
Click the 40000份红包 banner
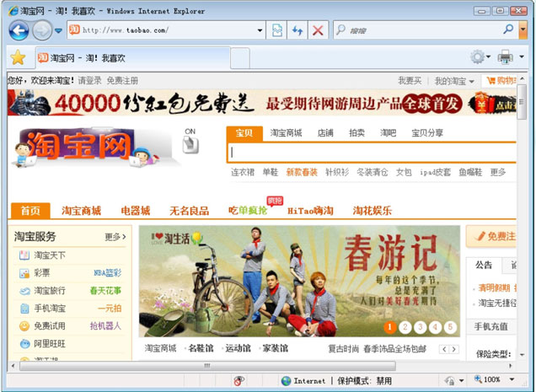(262, 103)
